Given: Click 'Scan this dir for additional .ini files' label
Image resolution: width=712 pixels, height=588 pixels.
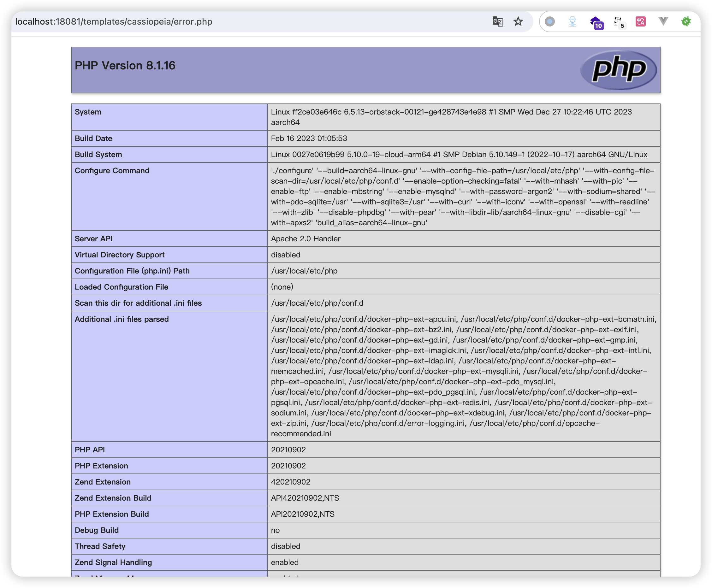Looking at the screenshot, I should 138,303.
